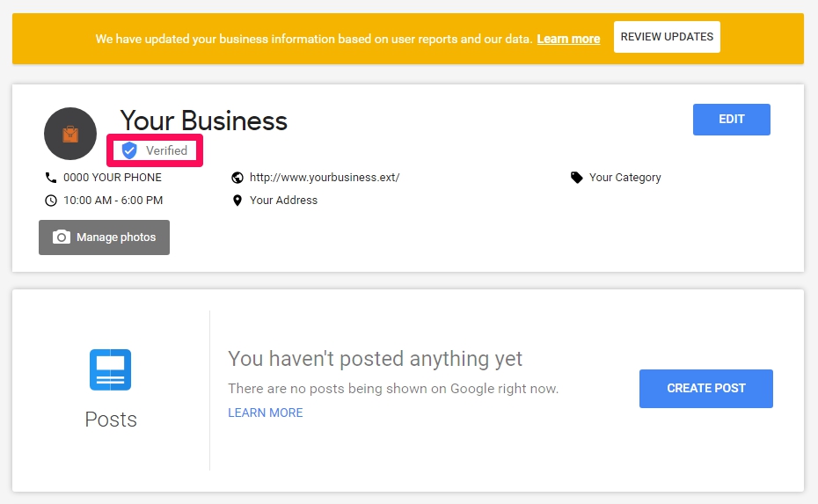818x504 pixels.
Task: Click the clock hours icon
Action: (x=51, y=201)
